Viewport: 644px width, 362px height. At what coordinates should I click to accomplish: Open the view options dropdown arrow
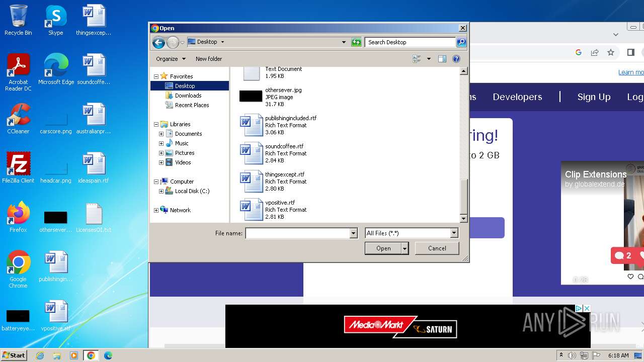(x=429, y=59)
